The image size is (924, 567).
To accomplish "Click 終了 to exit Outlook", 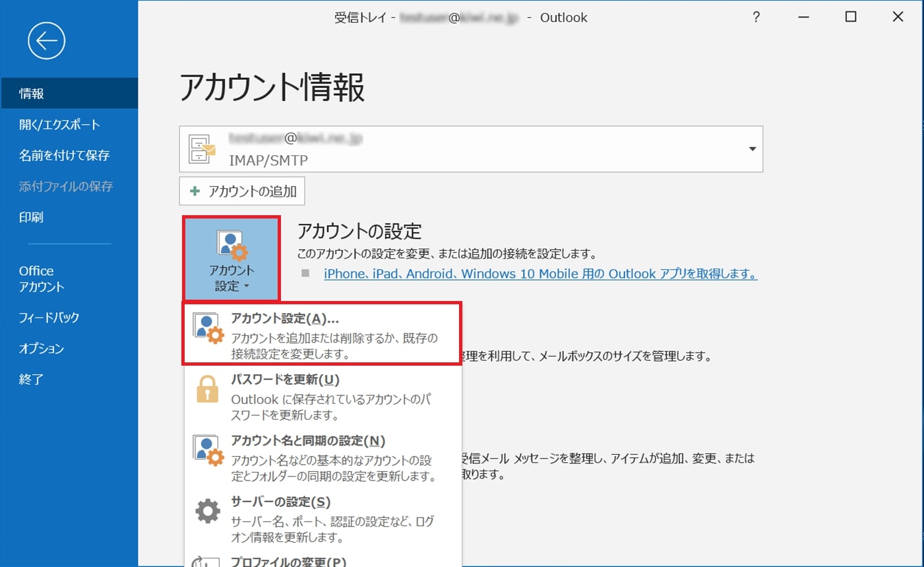I will [69, 380].
